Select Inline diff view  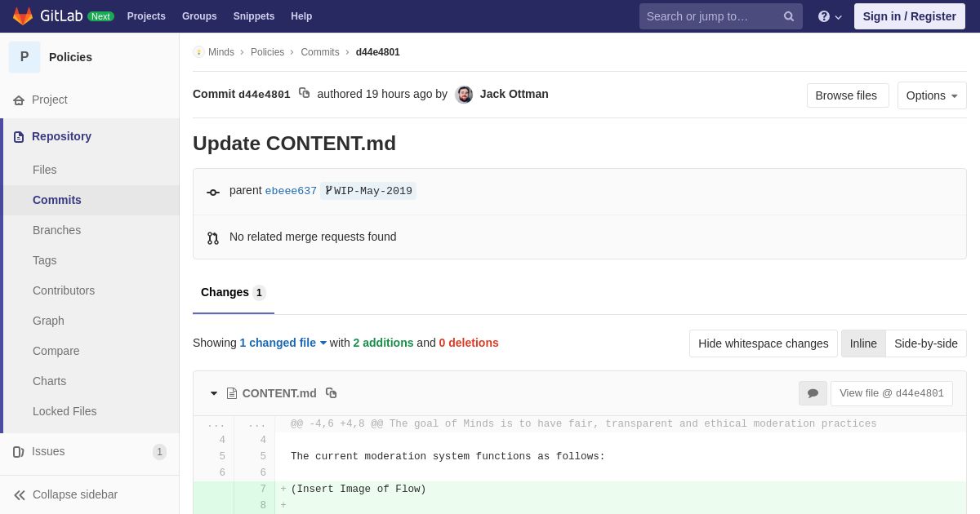(863, 343)
